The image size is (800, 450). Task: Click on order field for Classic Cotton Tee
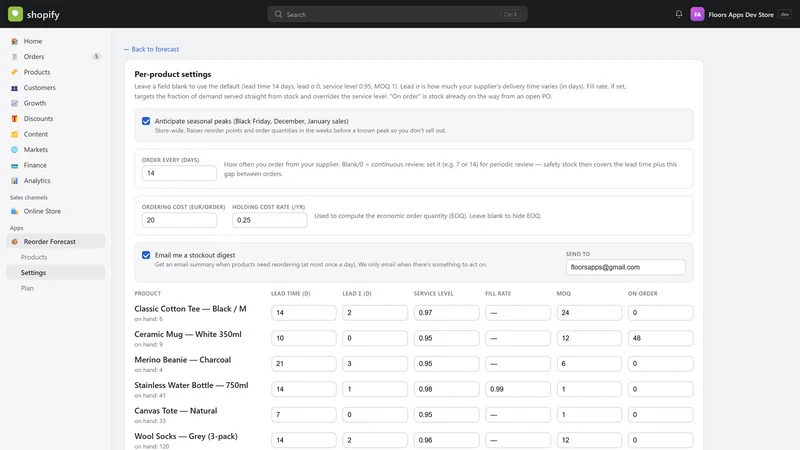tap(661, 312)
